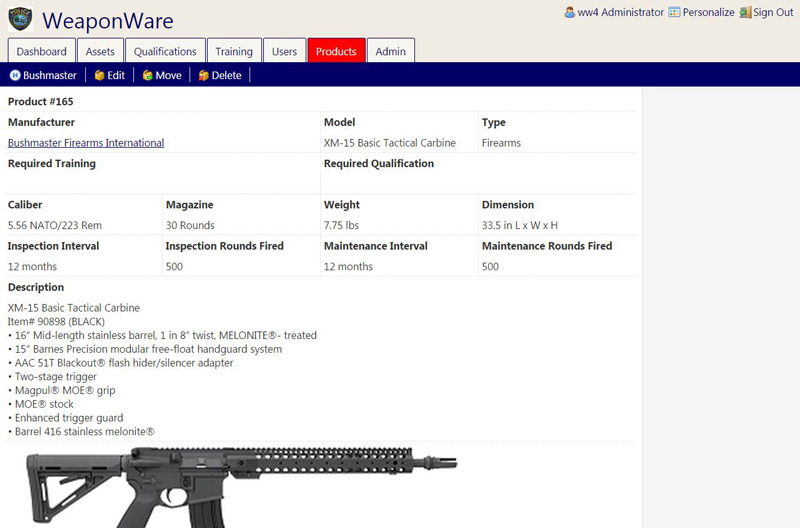
Task: Select the Products tab
Action: click(336, 51)
